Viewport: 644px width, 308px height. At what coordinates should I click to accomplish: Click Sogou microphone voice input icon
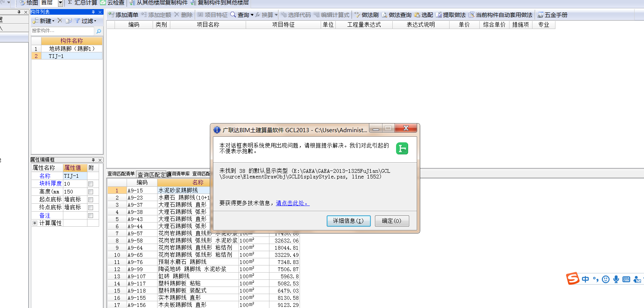click(616, 279)
